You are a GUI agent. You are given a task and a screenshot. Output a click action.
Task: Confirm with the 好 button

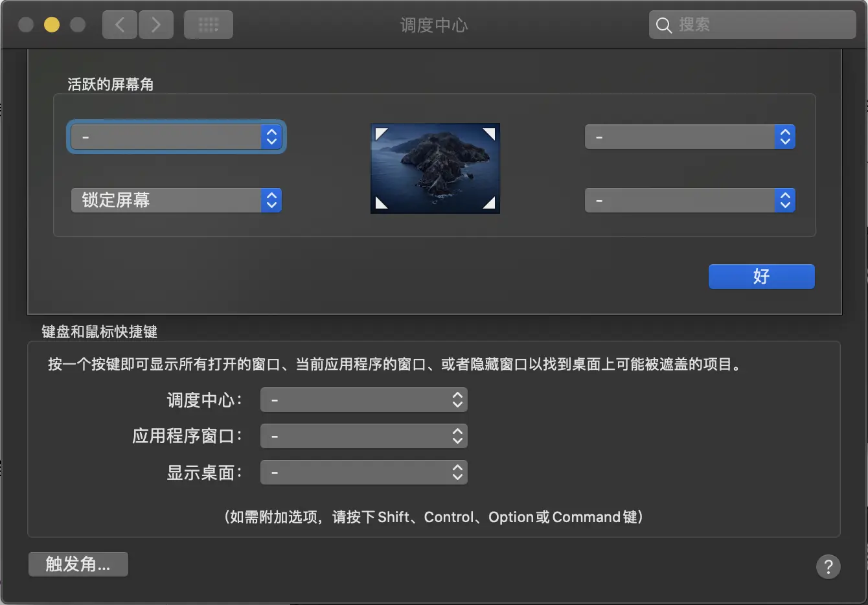(x=762, y=277)
